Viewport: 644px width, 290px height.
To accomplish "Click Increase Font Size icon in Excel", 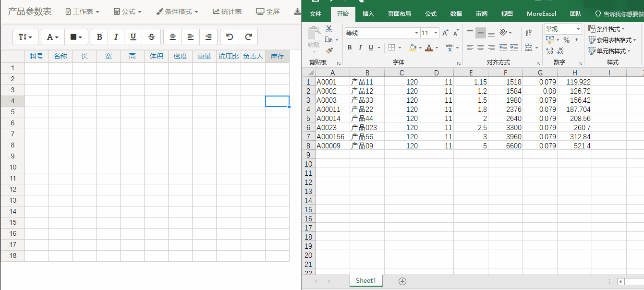I will pos(445,33).
